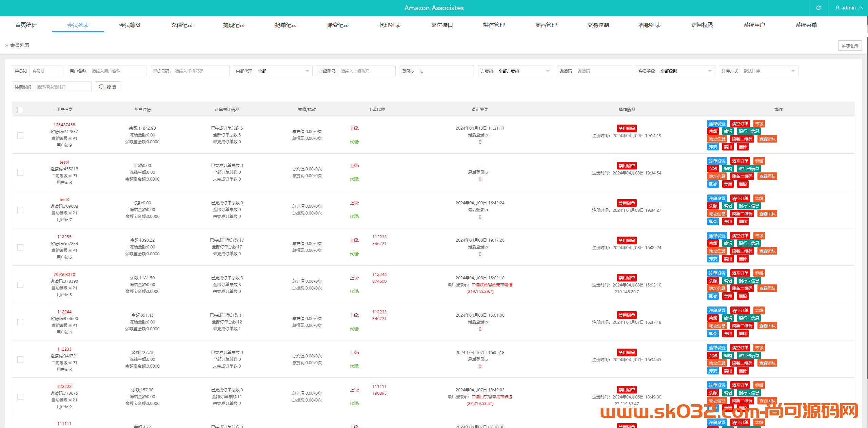Image resolution: width=868 pixels, height=428 pixels.
Task: Click 地址信息 for user 112255
Action: point(717,251)
